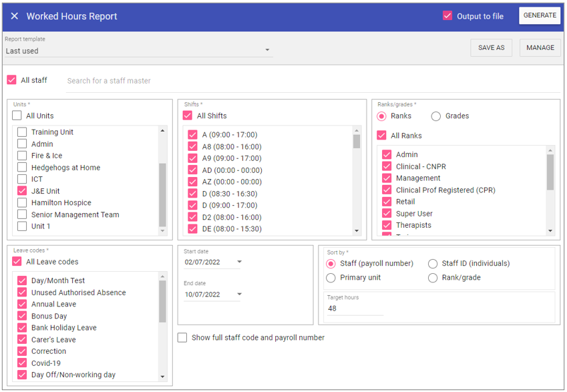Toggle the Output to file checkbox

click(x=447, y=16)
